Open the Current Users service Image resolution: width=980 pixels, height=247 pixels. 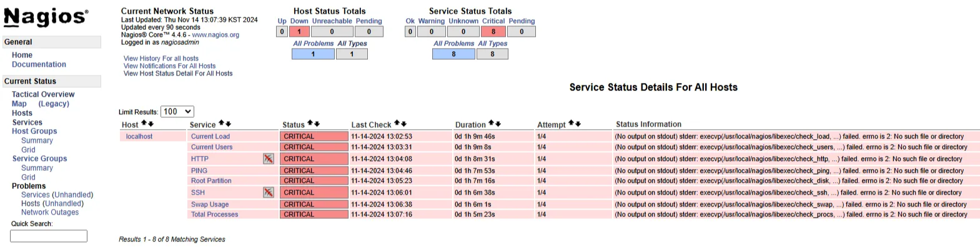212,147
